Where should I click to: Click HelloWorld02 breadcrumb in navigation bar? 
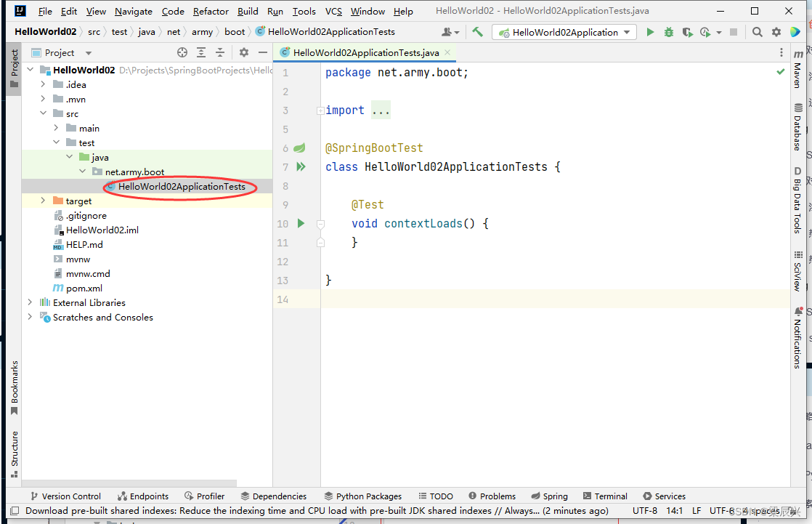46,32
